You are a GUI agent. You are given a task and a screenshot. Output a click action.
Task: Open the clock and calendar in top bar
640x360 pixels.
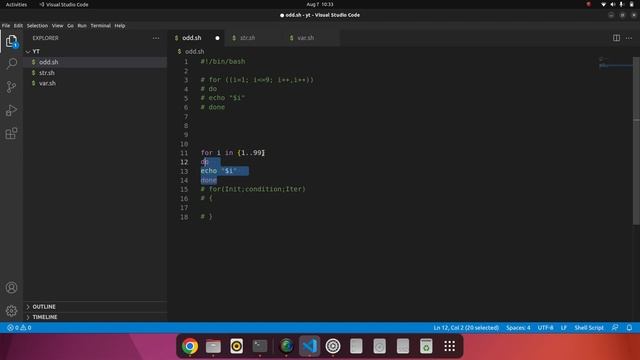[320, 4]
